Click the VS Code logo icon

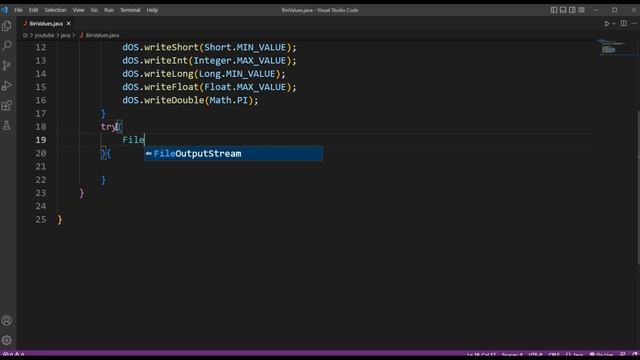(x=4, y=10)
